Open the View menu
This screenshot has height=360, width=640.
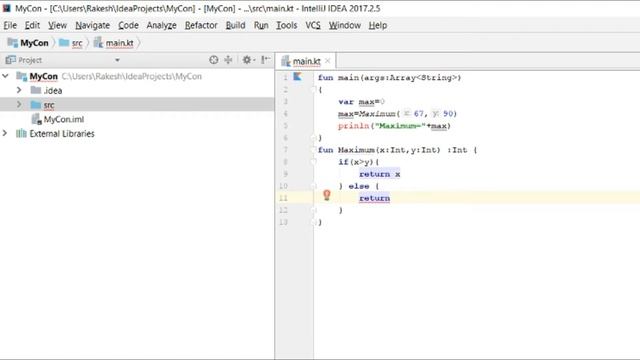57,25
